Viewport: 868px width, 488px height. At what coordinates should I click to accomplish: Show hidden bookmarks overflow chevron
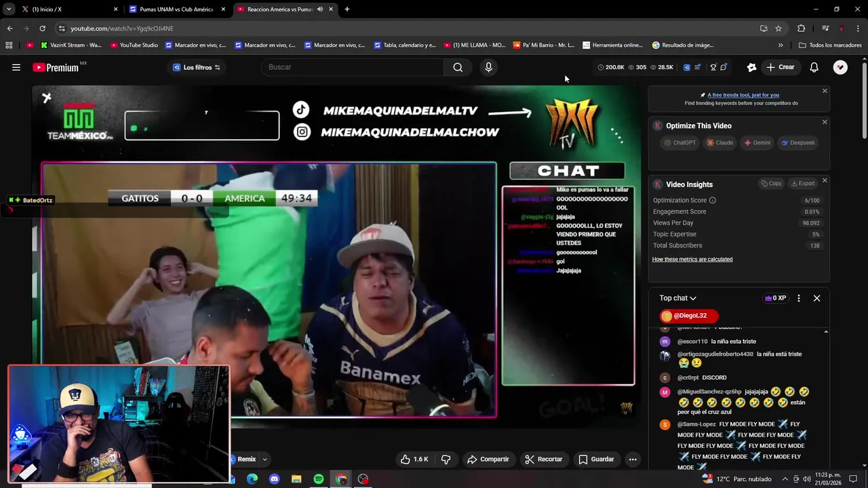[781, 45]
